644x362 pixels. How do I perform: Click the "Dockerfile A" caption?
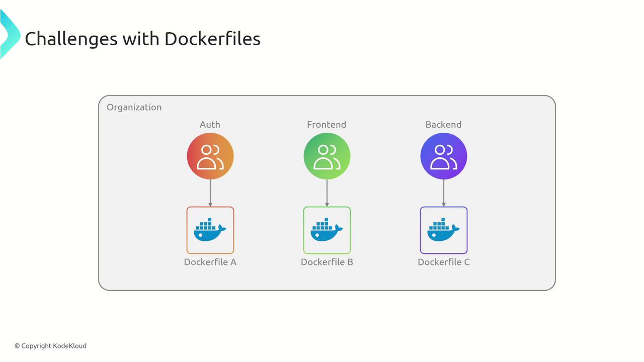pos(210,262)
